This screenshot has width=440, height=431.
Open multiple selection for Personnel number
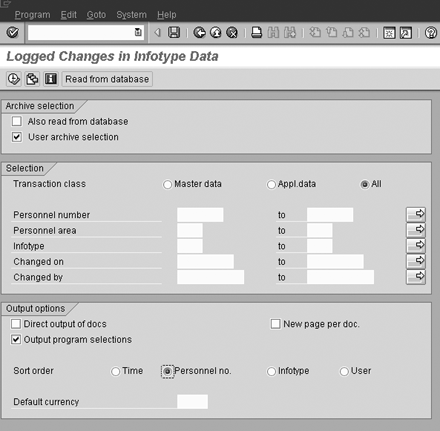click(416, 214)
